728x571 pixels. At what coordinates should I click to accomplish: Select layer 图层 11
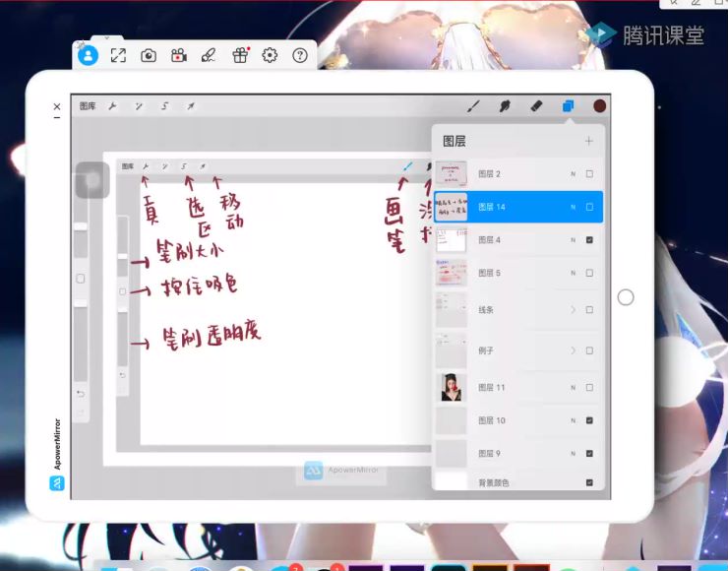coord(518,388)
